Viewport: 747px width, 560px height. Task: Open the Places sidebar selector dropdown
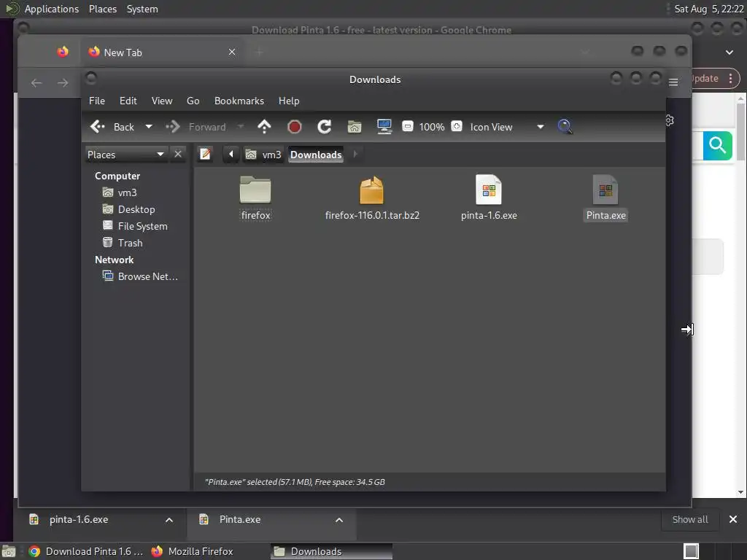(125, 155)
